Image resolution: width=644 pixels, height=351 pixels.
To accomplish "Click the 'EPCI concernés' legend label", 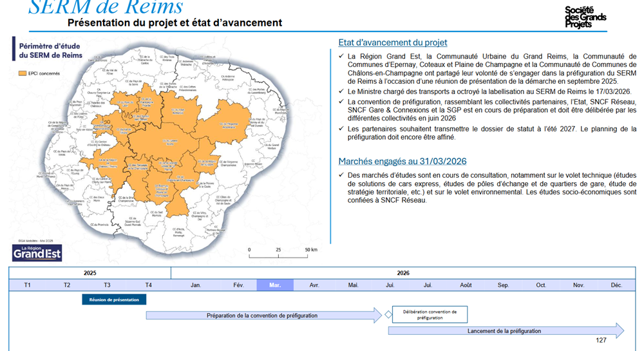I will tap(44, 73).
